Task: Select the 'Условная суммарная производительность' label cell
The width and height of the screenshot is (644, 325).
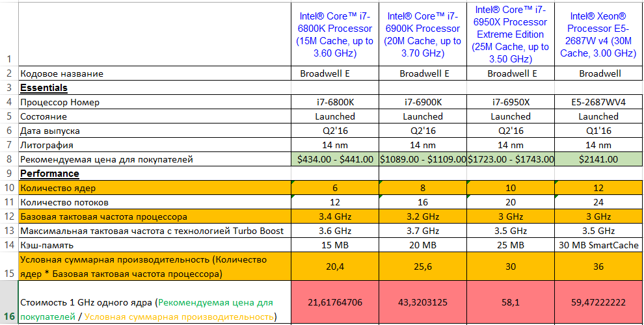Action: pyautogui.click(x=155, y=266)
